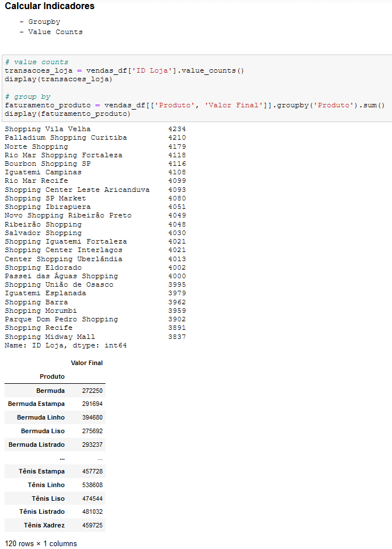Click the value 538608 in table

coord(92,485)
